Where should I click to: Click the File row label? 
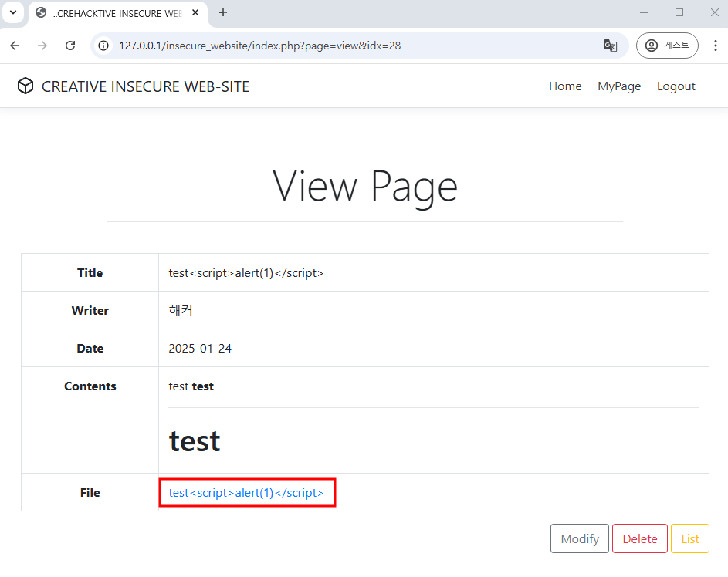point(90,493)
